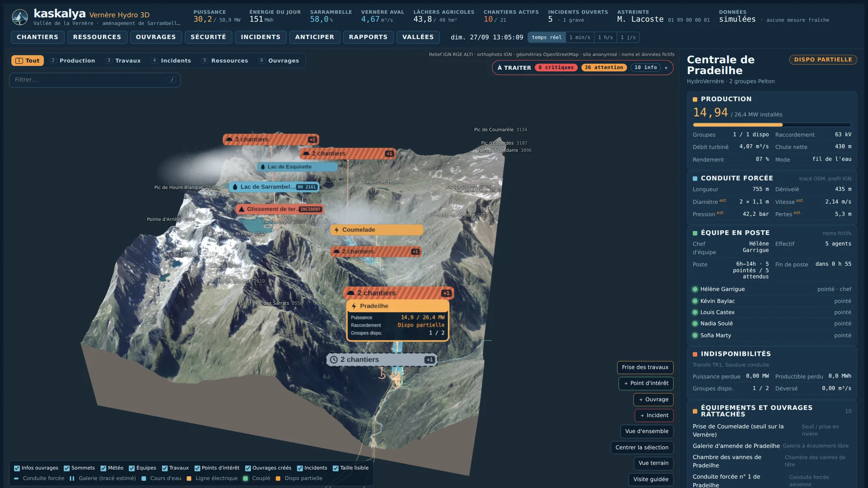
Task: Click the water drop icon on Lac de Esquirette
Action: click(263, 167)
